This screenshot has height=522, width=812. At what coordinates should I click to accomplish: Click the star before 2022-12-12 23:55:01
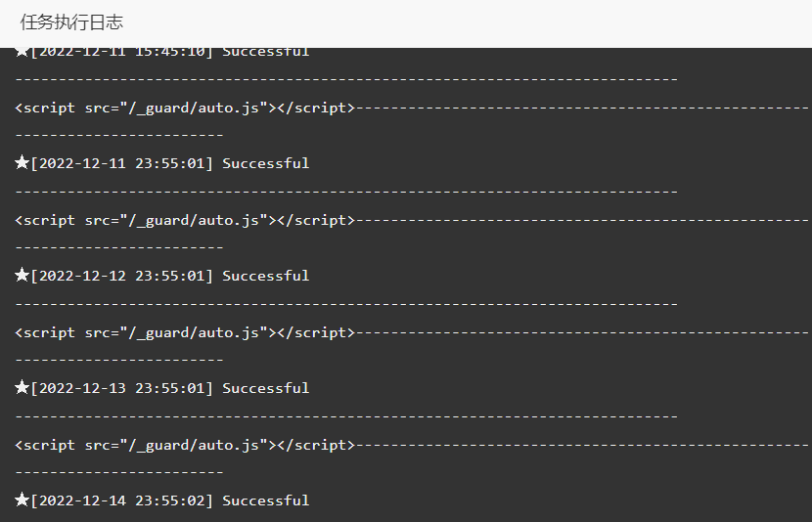coord(22,276)
